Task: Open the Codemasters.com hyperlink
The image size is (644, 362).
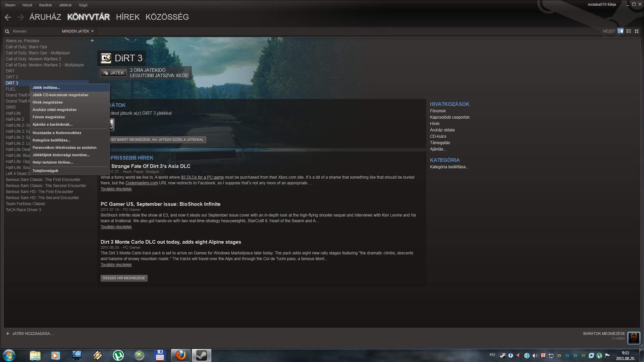Action: click(142, 183)
